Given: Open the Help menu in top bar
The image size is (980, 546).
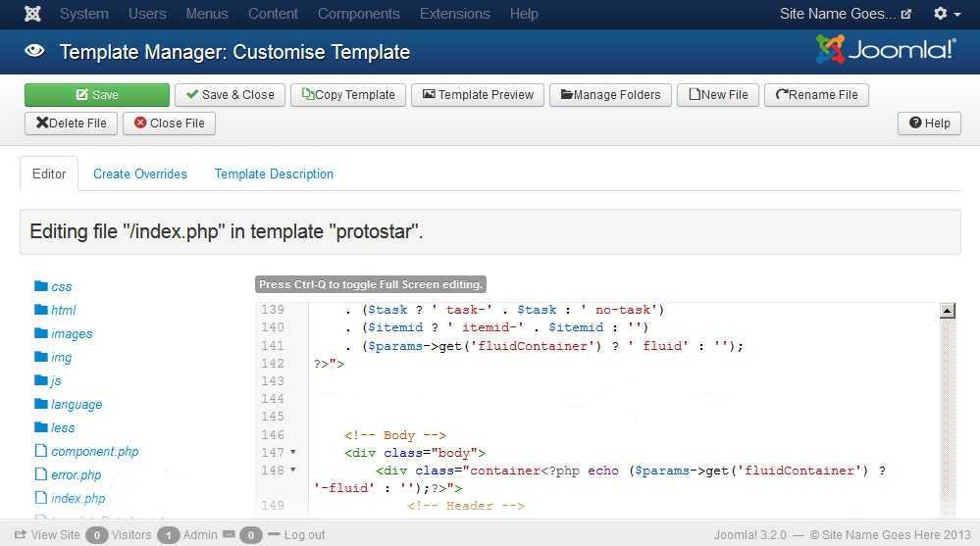Looking at the screenshot, I should pyautogui.click(x=524, y=14).
